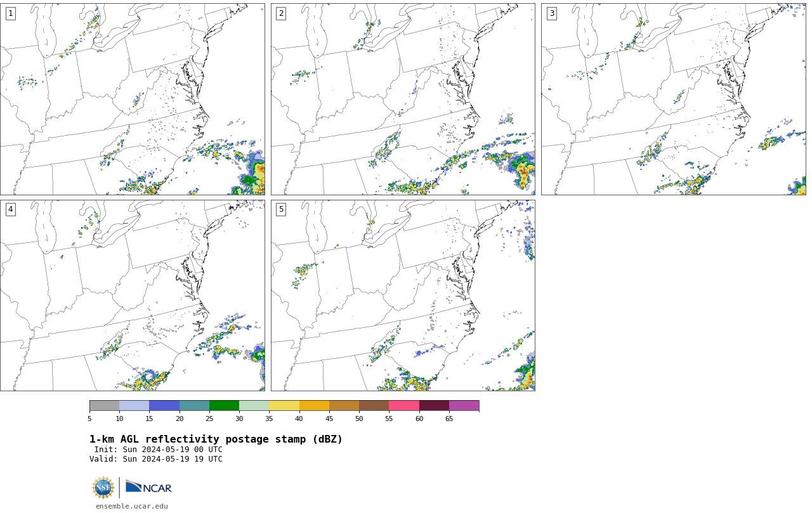Click the number label 2 box
The image size is (812, 513).
[281, 13]
